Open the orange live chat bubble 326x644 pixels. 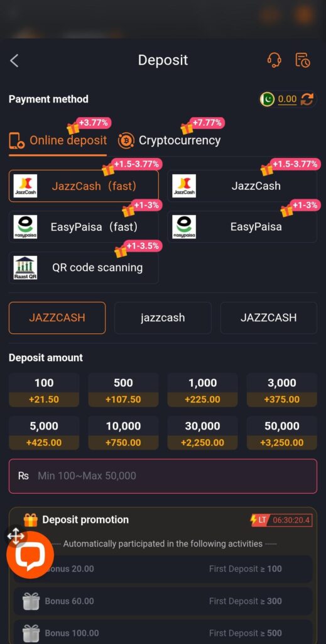[30, 555]
